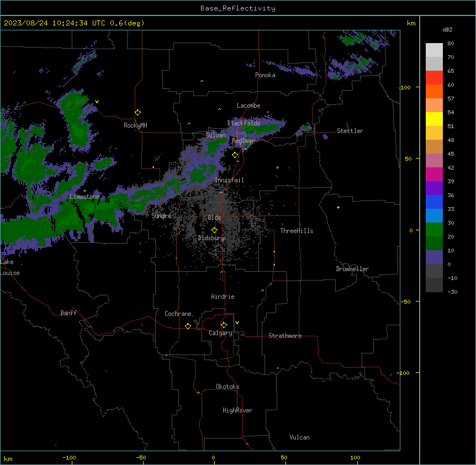Screen dimensions: 476x465
Task: Click the Strathmore label
Action: [x=285, y=336]
